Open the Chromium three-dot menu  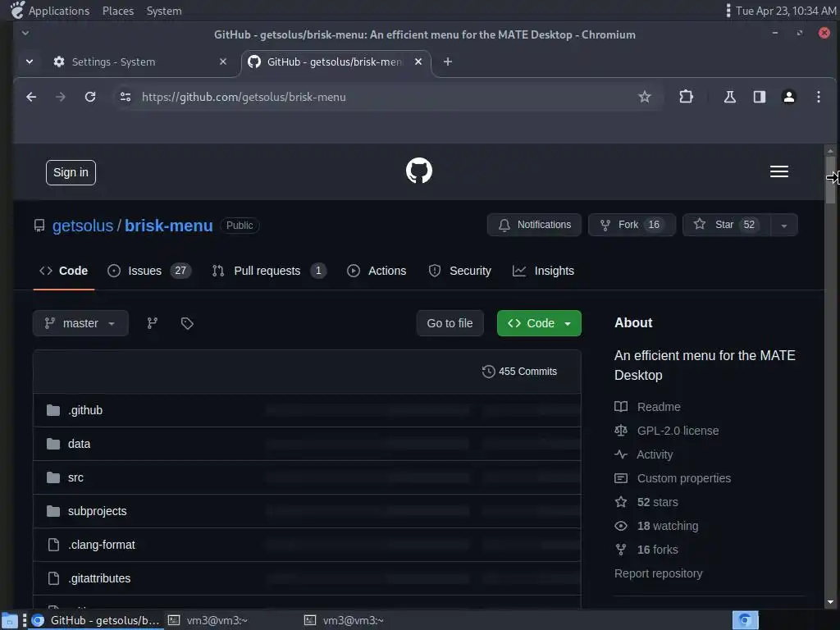coord(818,97)
